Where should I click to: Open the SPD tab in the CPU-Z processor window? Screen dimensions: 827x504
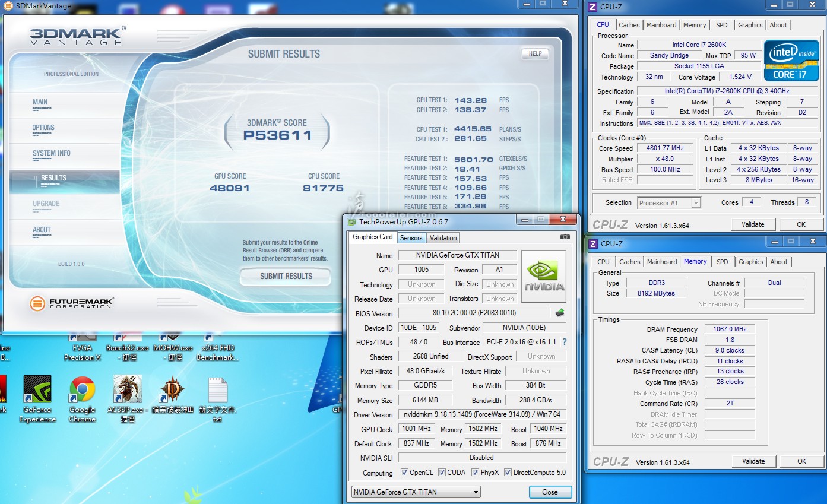tap(721, 25)
